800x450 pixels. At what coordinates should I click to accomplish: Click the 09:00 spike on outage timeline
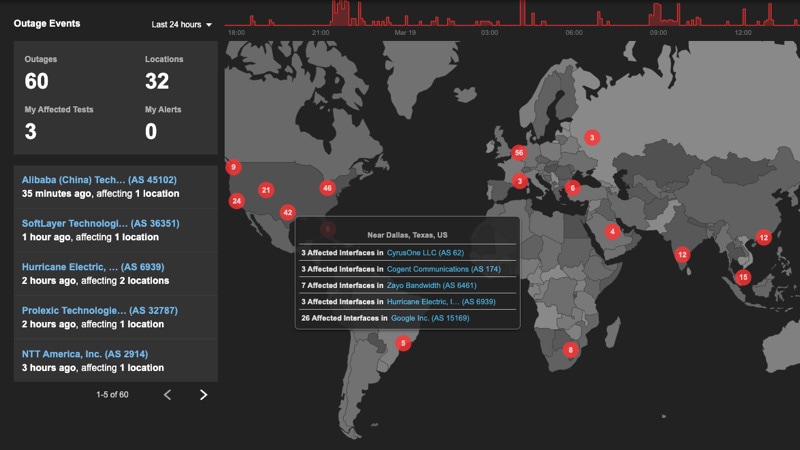pyautogui.click(x=657, y=15)
